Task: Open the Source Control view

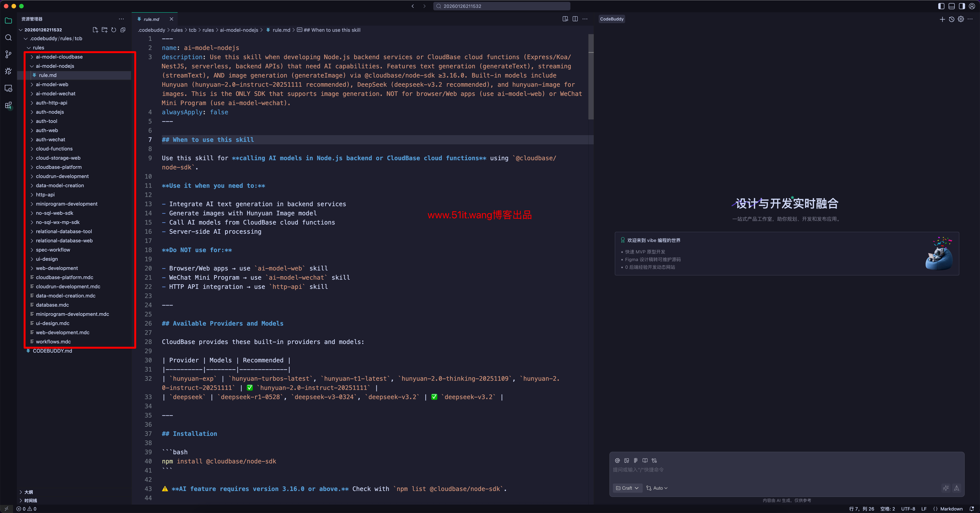Action: 8,54
